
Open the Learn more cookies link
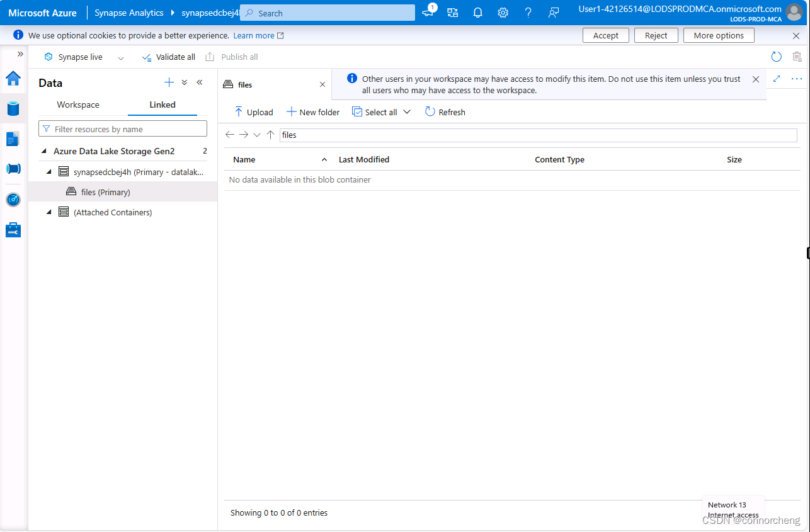(258, 35)
